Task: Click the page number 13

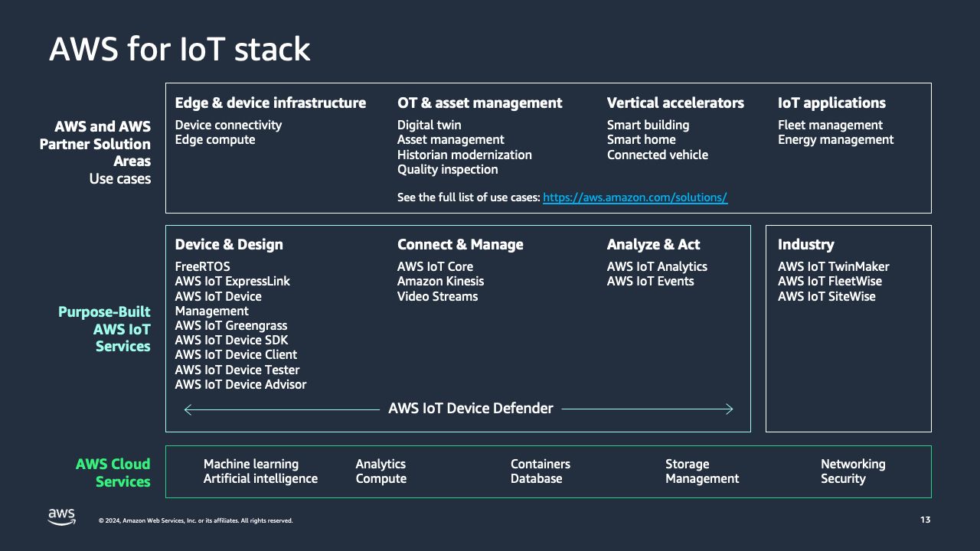Action: pyautogui.click(x=925, y=520)
